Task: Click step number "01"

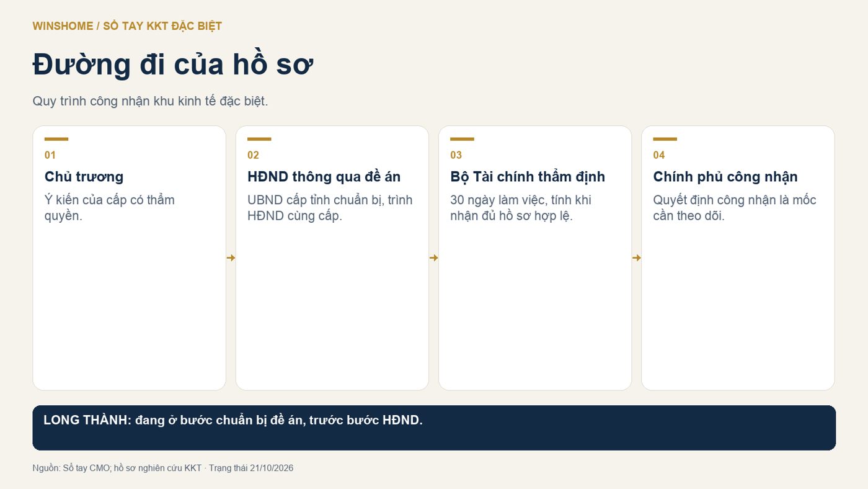Action: [50, 155]
